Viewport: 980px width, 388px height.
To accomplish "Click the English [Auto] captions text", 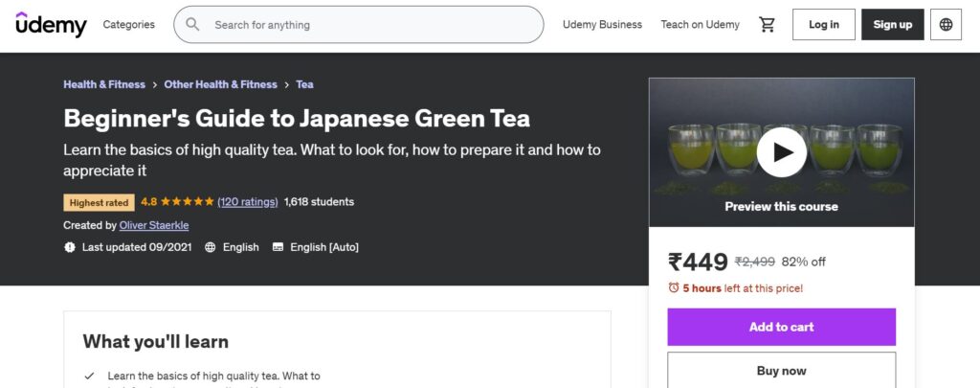I will point(324,246).
